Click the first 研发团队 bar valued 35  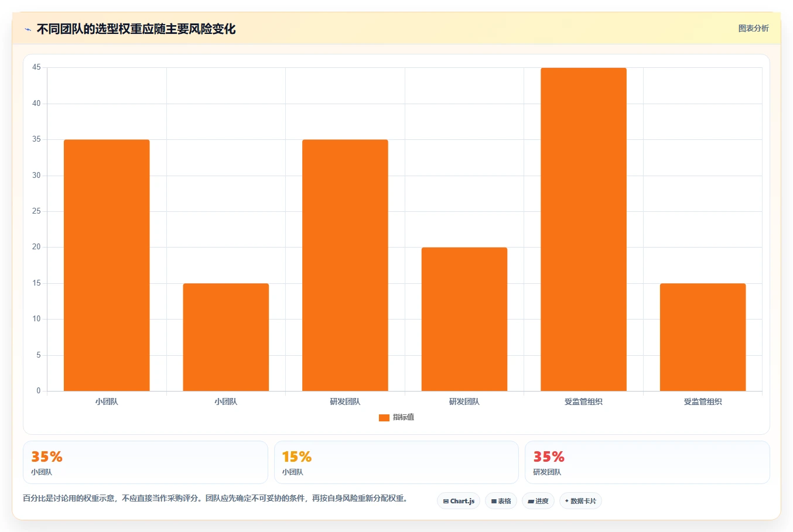[x=345, y=265]
